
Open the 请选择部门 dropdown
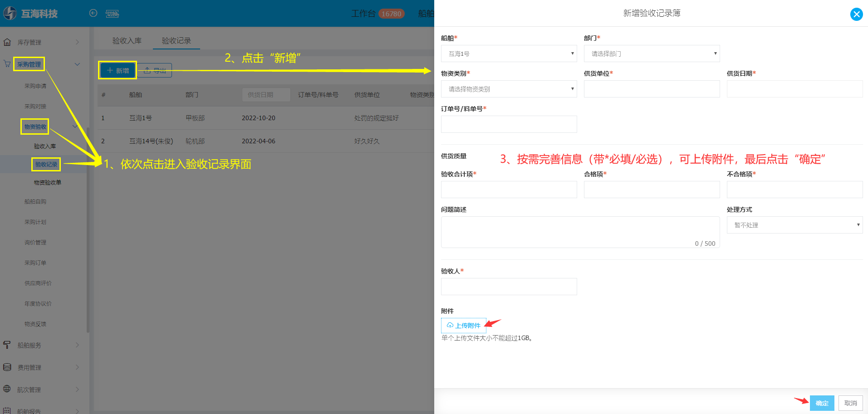(x=652, y=54)
